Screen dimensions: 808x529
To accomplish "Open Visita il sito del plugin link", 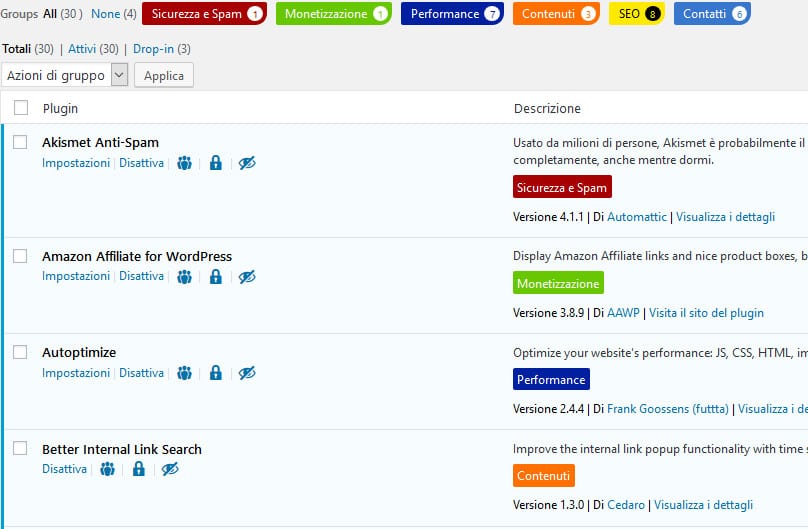I will pyautogui.click(x=706, y=313).
